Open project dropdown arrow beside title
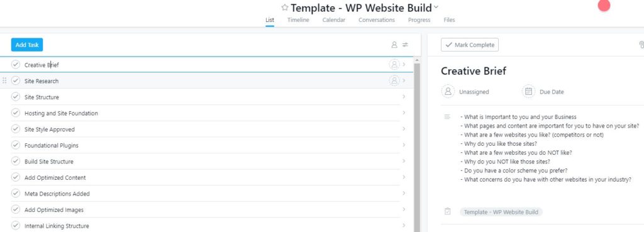644x232 pixels. point(436,7)
